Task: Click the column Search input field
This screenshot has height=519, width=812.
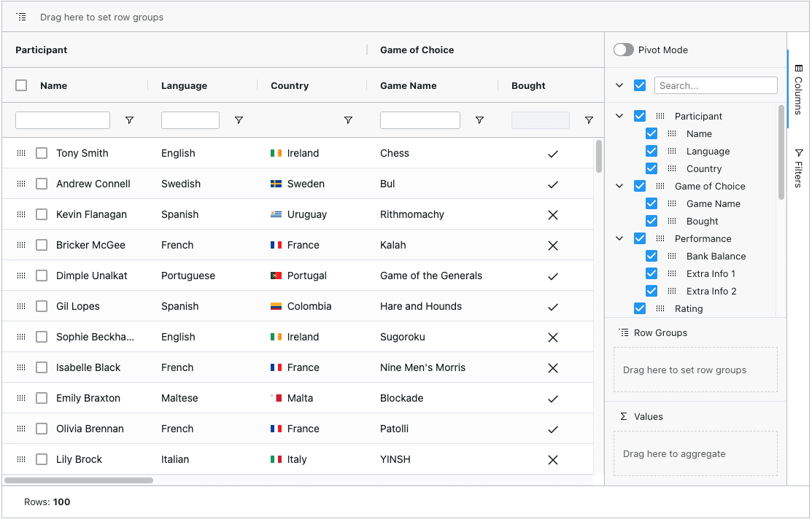Action: coord(715,85)
